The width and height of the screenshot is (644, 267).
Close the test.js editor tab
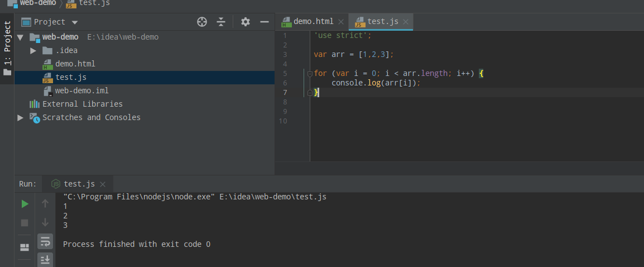pos(406,22)
